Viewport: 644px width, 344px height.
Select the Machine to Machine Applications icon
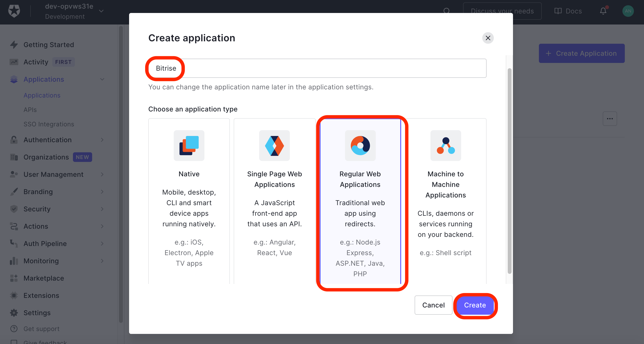point(446,146)
